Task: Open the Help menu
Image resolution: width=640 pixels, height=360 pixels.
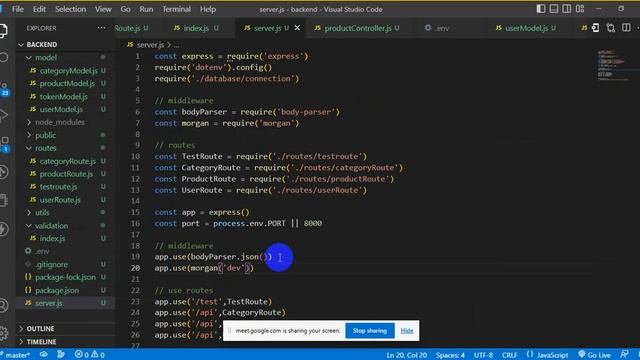Action: tap(208, 9)
